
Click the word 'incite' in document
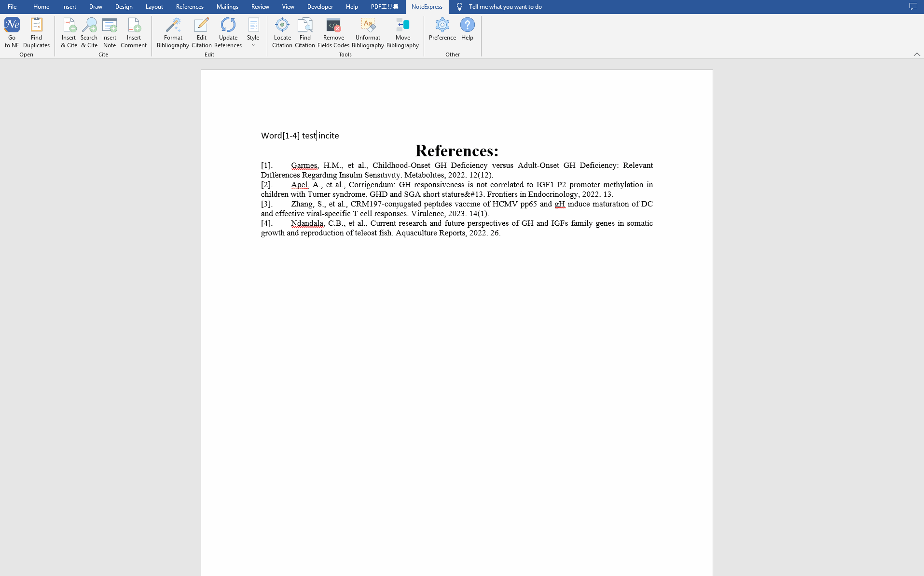click(x=329, y=136)
